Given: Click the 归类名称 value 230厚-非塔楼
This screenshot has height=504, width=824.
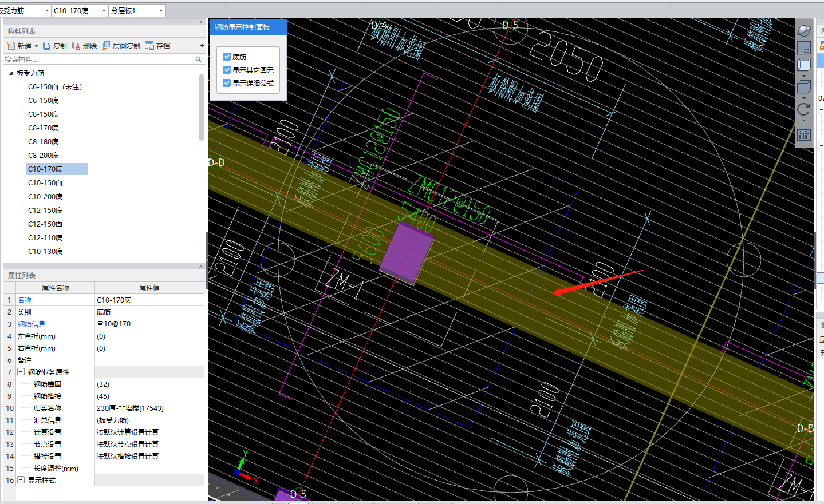Looking at the screenshot, I should [149, 408].
